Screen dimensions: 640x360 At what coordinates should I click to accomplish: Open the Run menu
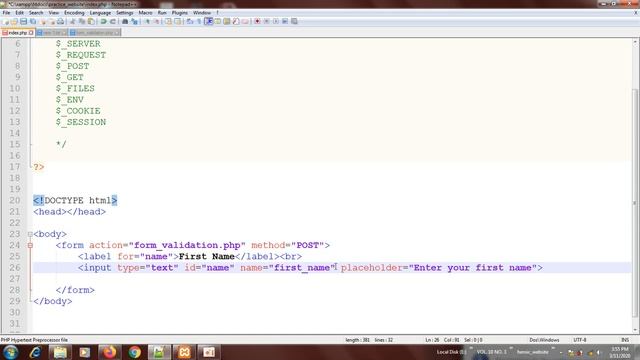pyautogui.click(x=162, y=13)
